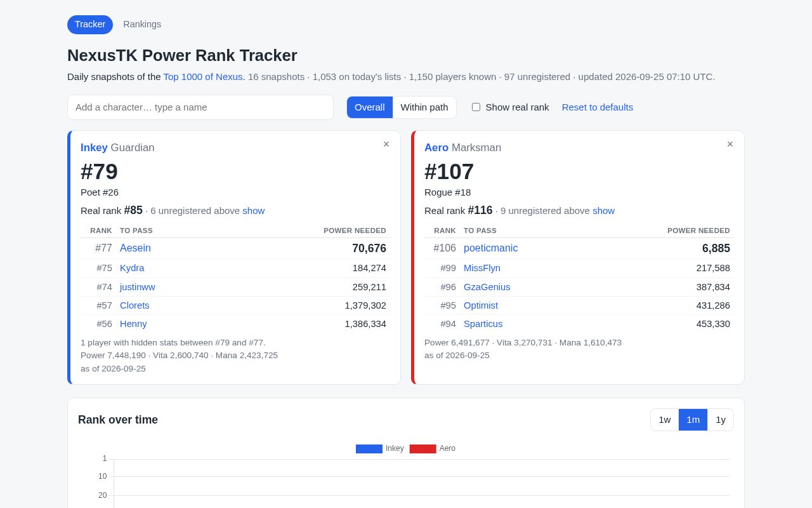812x508 pixels.
Task: Open the GzaGenius player link
Action: point(487,287)
